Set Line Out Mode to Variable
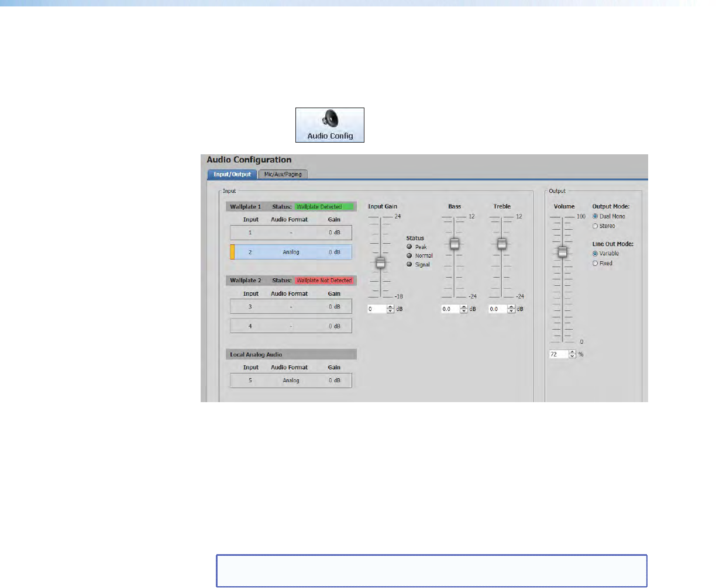716x588 pixels. click(595, 254)
